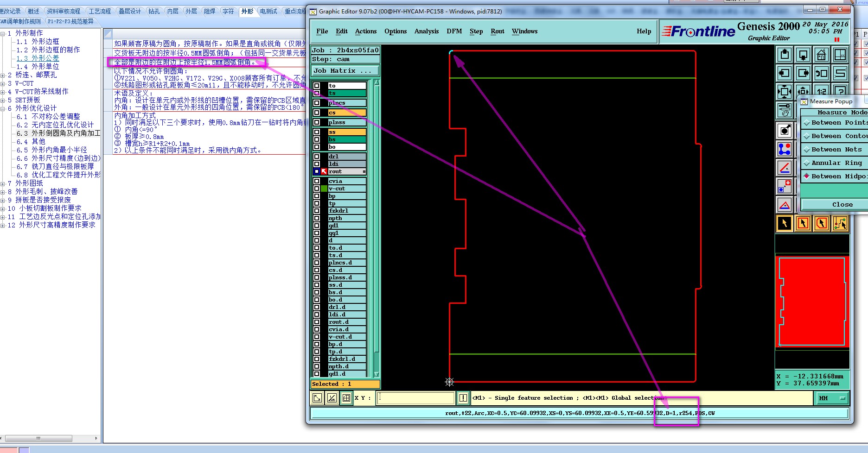
Task: Select the blue-red connected nodes net icon
Action: tap(785, 149)
